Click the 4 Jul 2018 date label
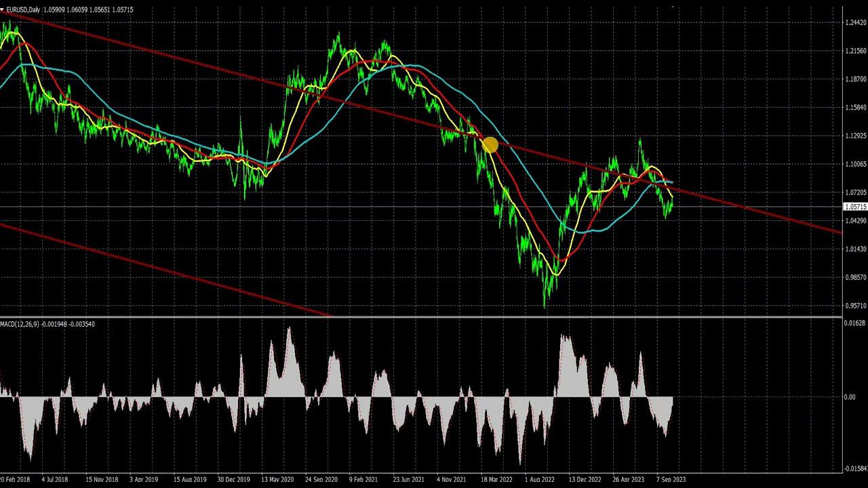Viewport: 868px width, 488px height. click(x=55, y=480)
